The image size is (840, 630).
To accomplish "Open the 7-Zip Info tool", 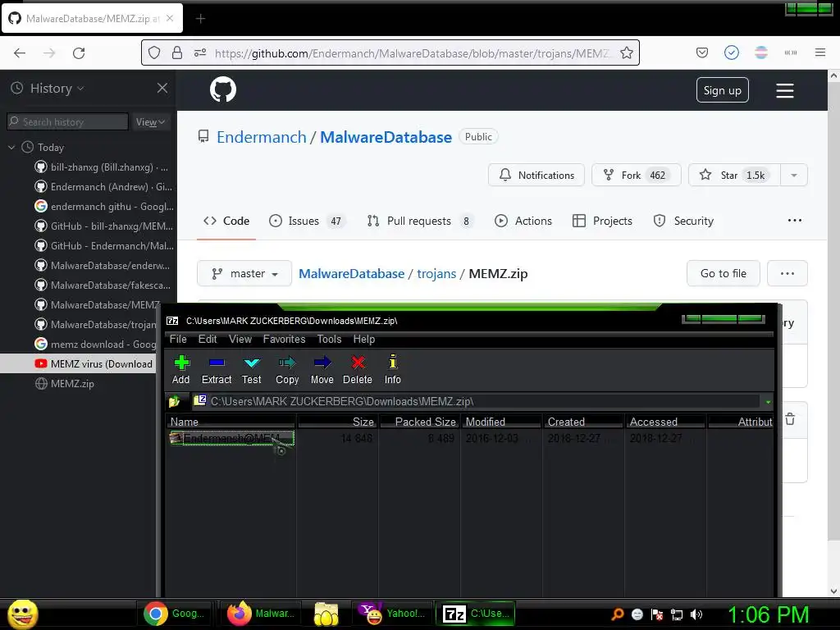I will pos(393,370).
